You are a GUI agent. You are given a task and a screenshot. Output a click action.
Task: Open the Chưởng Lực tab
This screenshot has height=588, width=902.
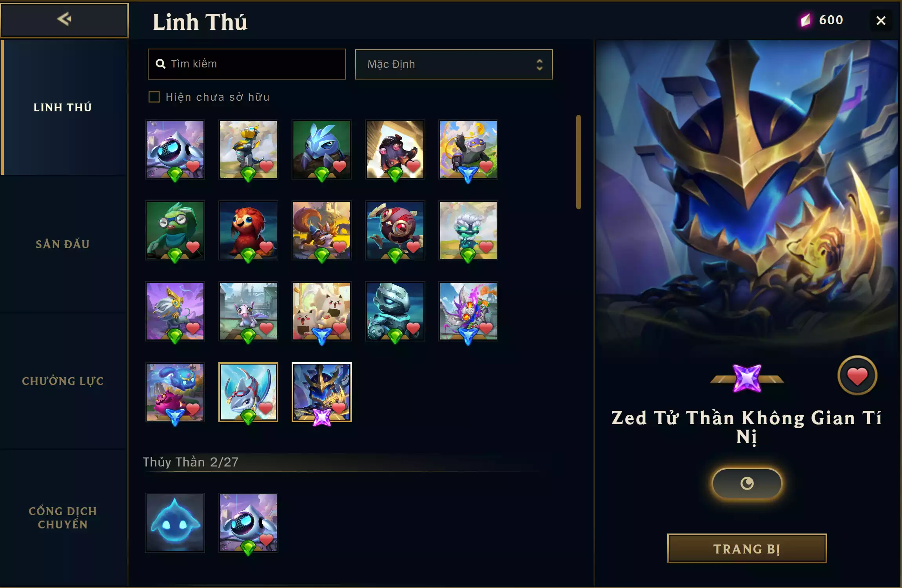coord(63,381)
